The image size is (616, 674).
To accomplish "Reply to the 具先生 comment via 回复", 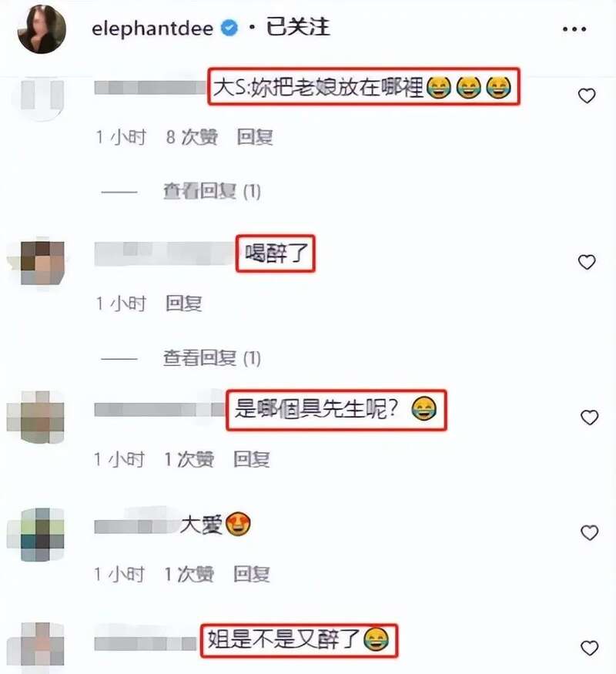I will [251, 459].
